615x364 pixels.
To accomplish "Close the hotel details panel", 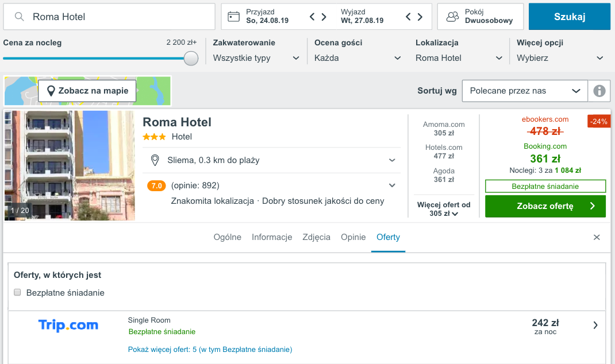I will pyautogui.click(x=597, y=237).
